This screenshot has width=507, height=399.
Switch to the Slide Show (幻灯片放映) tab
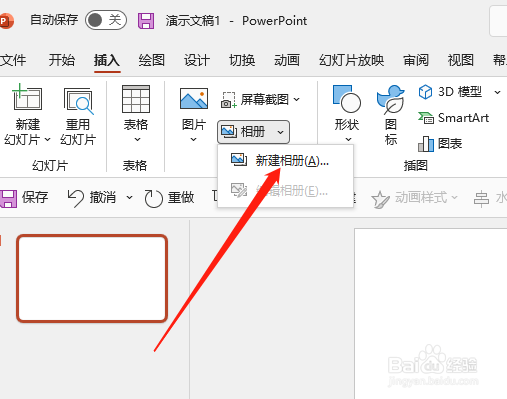coord(352,60)
